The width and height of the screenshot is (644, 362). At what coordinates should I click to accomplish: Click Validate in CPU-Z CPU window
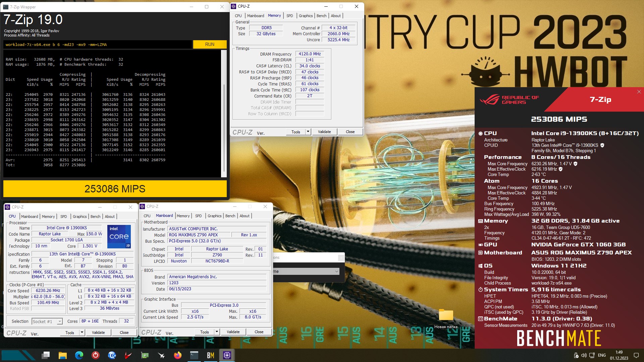[98, 333]
